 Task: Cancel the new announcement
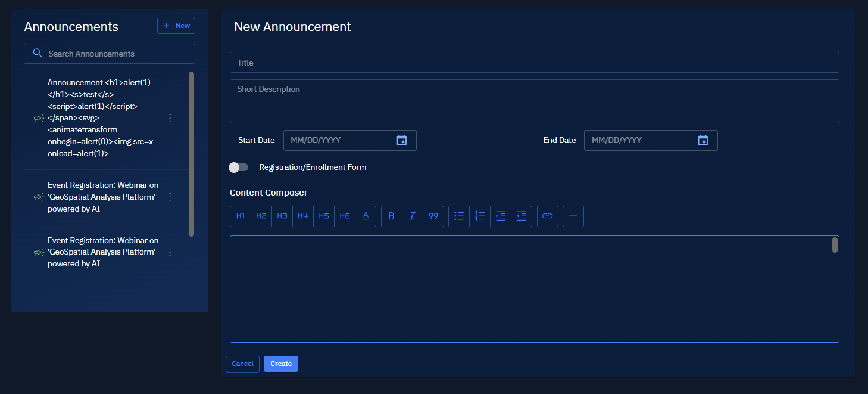(x=242, y=364)
